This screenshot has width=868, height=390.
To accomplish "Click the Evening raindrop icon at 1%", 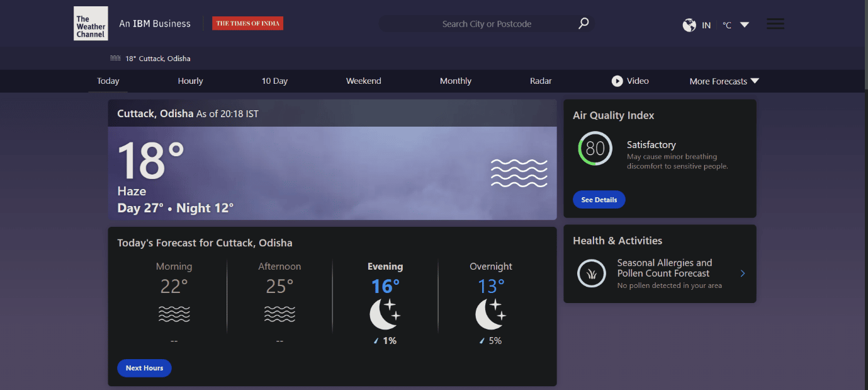I will (x=376, y=341).
